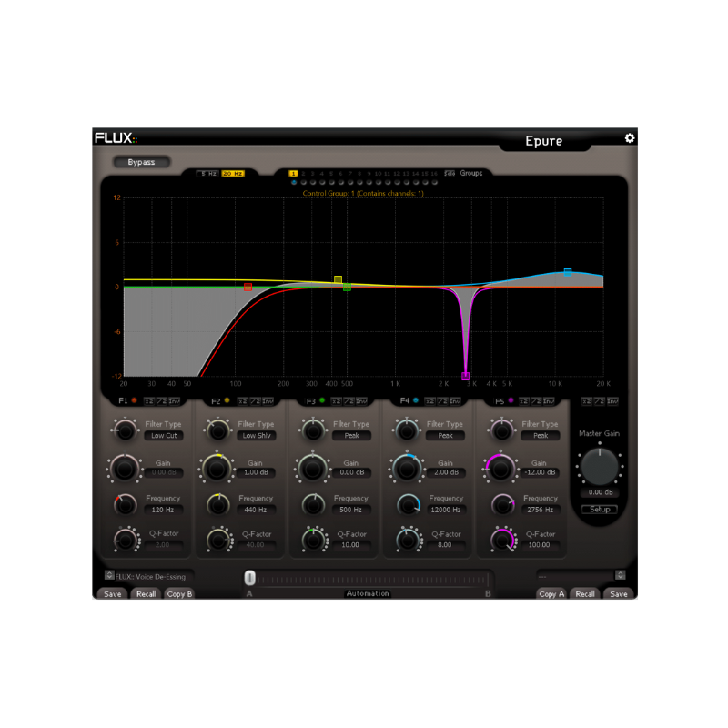Open preset B selector arrow
Viewport: 728px width, 728px height.
tap(620, 575)
